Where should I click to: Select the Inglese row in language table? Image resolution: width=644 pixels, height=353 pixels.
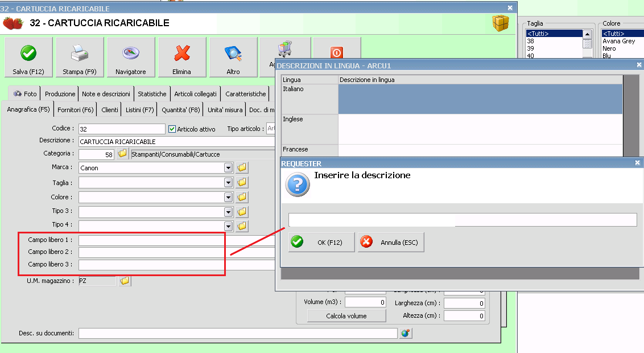(x=452, y=129)
